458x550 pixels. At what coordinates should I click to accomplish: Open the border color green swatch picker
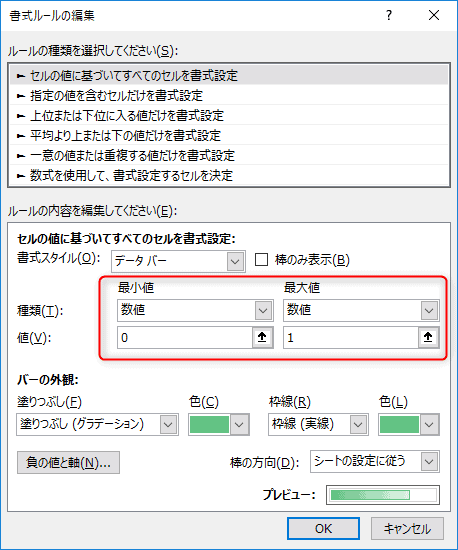point(409,424)
